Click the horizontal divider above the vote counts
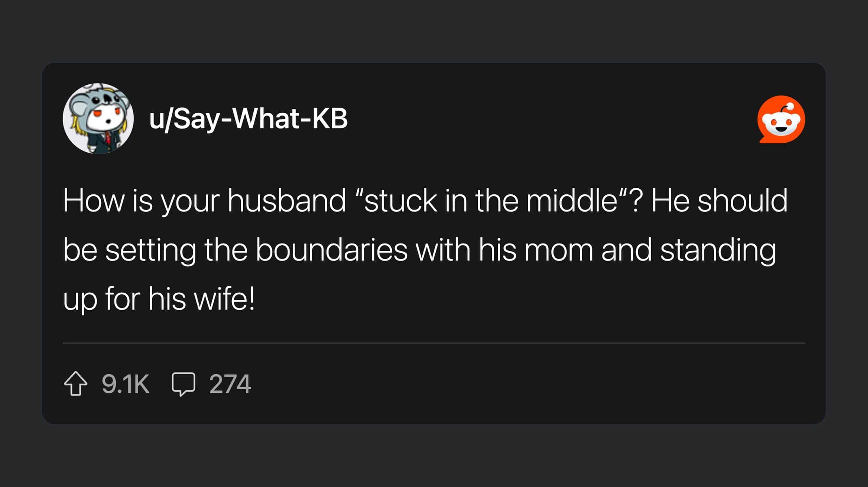Screen dimensions: 868x487 tap(434, 343)
